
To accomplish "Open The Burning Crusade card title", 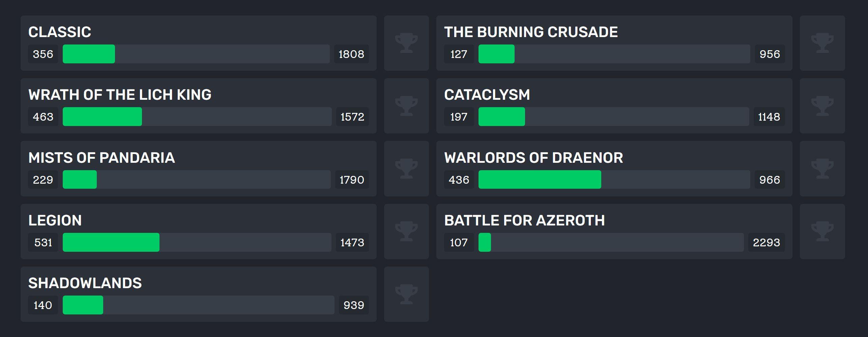I will coord(531,32).
